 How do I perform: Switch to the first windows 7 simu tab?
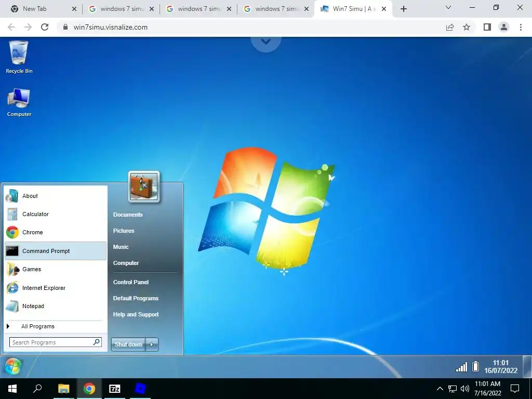(x=122, y=9)
